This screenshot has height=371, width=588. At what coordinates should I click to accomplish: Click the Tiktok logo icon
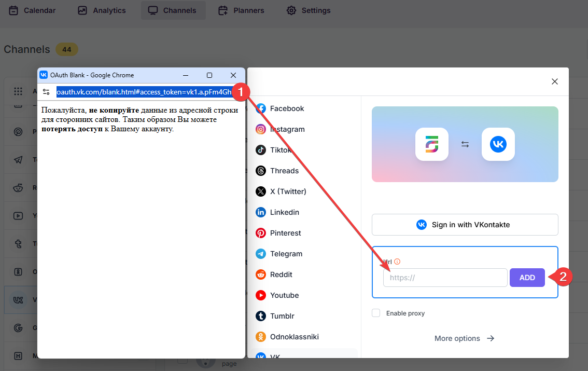pyautogui.click(x=261, y=150)
